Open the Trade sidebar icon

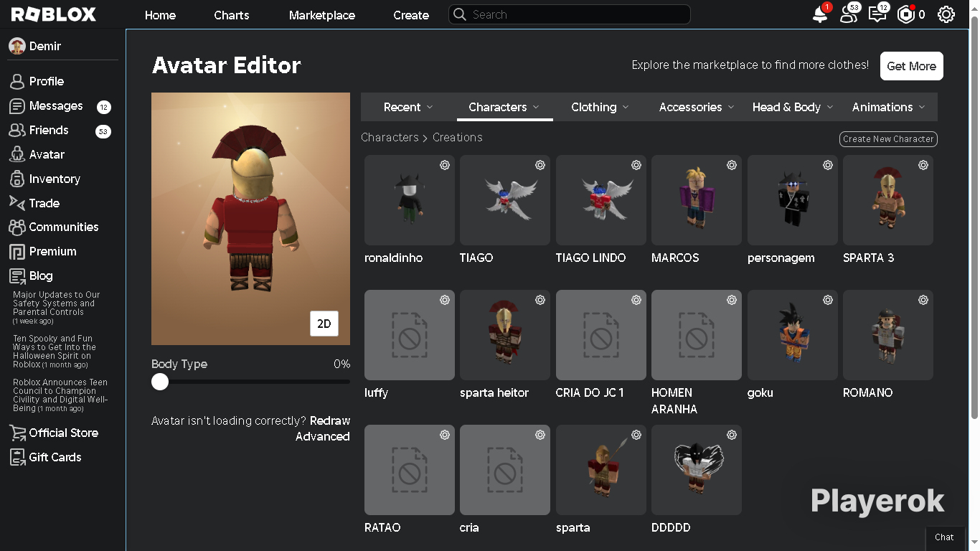[17, 203]
